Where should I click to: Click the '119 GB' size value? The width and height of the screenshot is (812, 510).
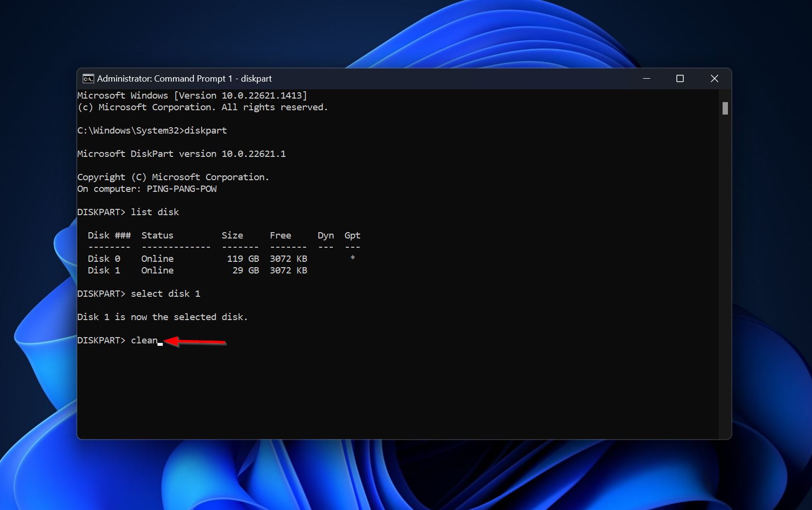tap(243, 259)
